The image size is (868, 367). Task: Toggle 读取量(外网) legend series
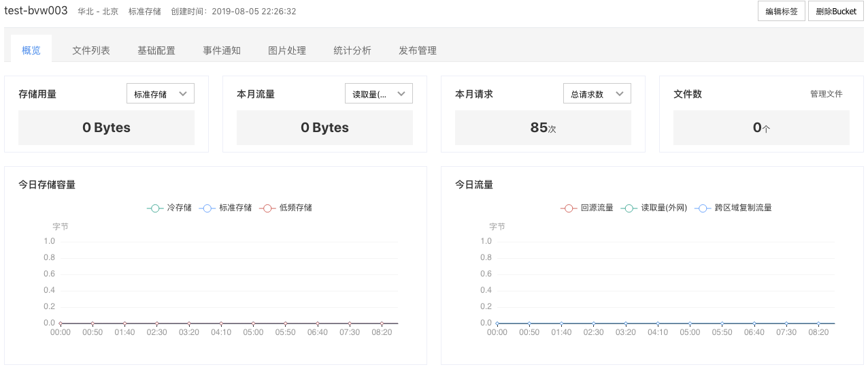point(654,208)
